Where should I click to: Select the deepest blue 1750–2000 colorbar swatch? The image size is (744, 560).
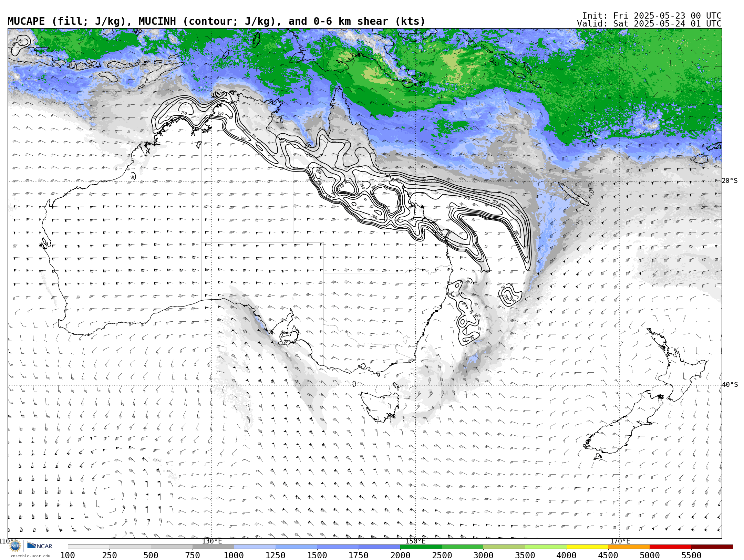point(380,547)
